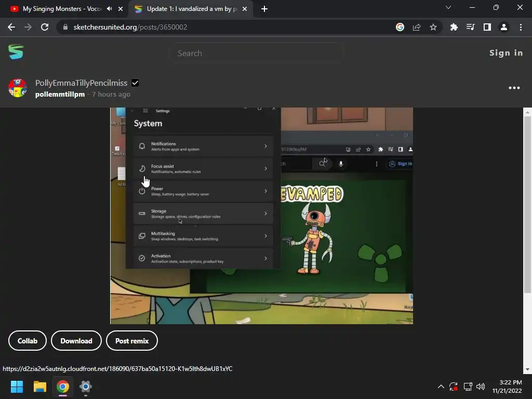
Task: Open PollyEmmaTillyPencilmiss display name
Action: coord(82,83)
